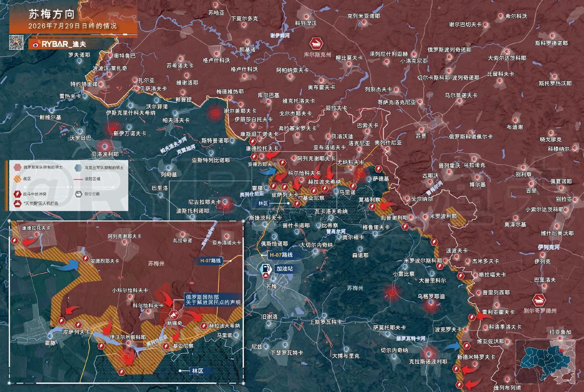Screen dimensions: 584x392
Task: Click the drone strike icon at 新锡奇
Action: tap(174, 314)
